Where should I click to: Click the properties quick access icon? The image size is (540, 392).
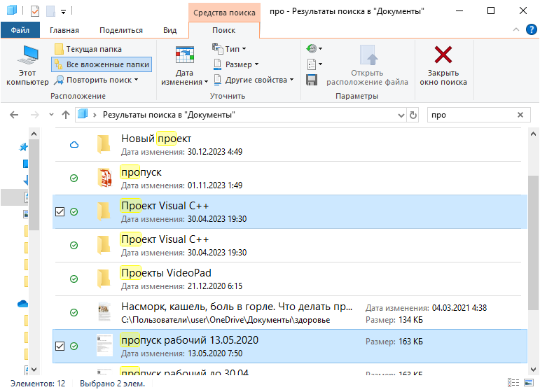click(35, 11)
